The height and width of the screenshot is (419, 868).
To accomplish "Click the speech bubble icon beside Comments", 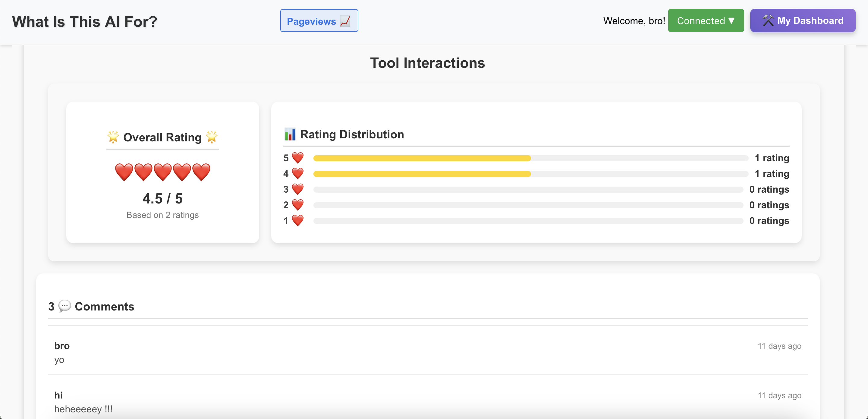I will [64, 306].
